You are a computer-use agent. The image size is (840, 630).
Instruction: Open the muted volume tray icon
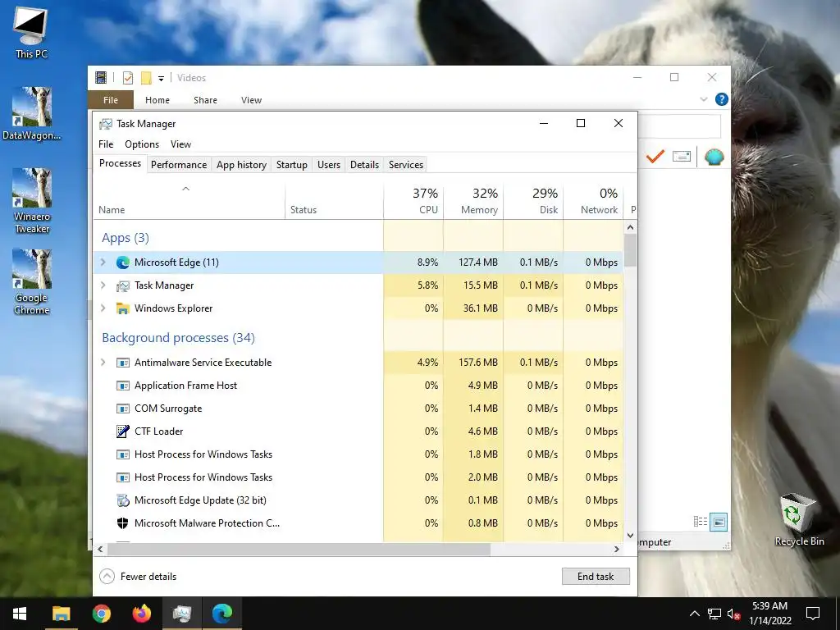coord(734,614)
